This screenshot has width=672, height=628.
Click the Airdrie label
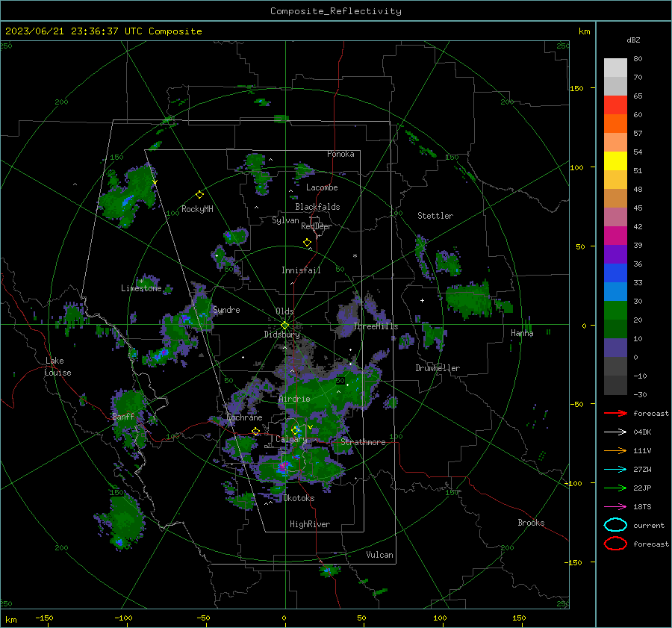click(294, 399)
